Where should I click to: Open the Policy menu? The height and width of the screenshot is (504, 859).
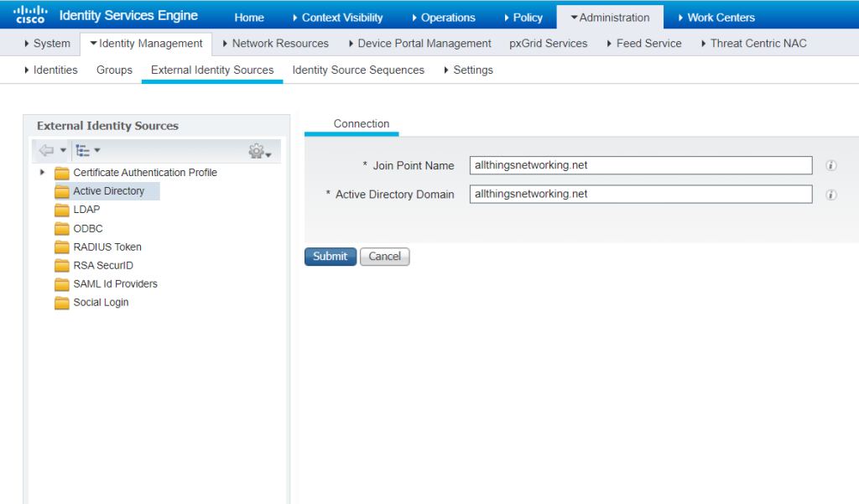[523, 18]
